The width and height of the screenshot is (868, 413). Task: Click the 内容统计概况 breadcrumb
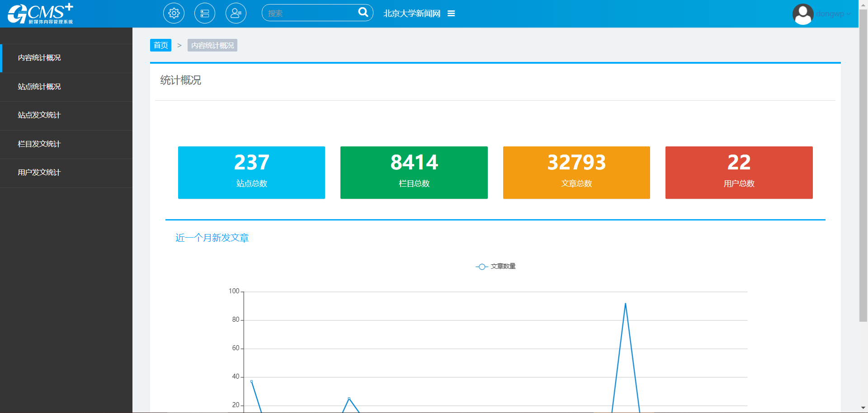(212, 45)
